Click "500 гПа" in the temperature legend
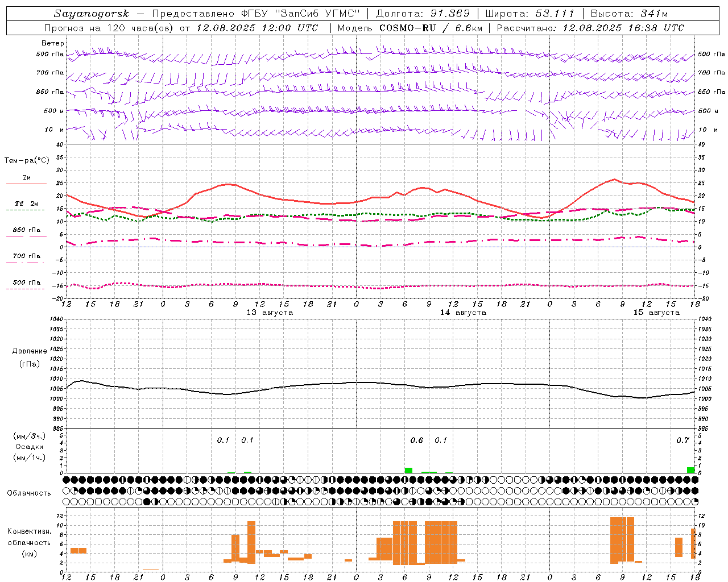The width and height of the screenshot is (728, 582). click(27, 282)
